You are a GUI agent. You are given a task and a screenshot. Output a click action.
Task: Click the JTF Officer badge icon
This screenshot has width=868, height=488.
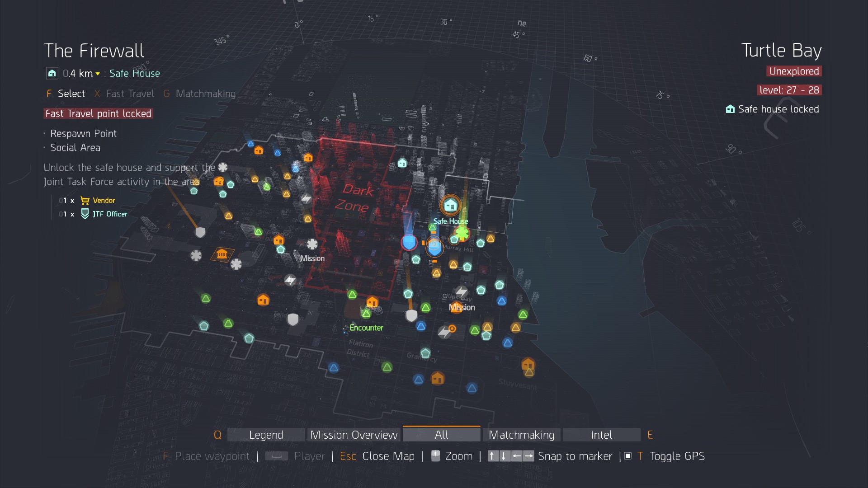point(85,214)
